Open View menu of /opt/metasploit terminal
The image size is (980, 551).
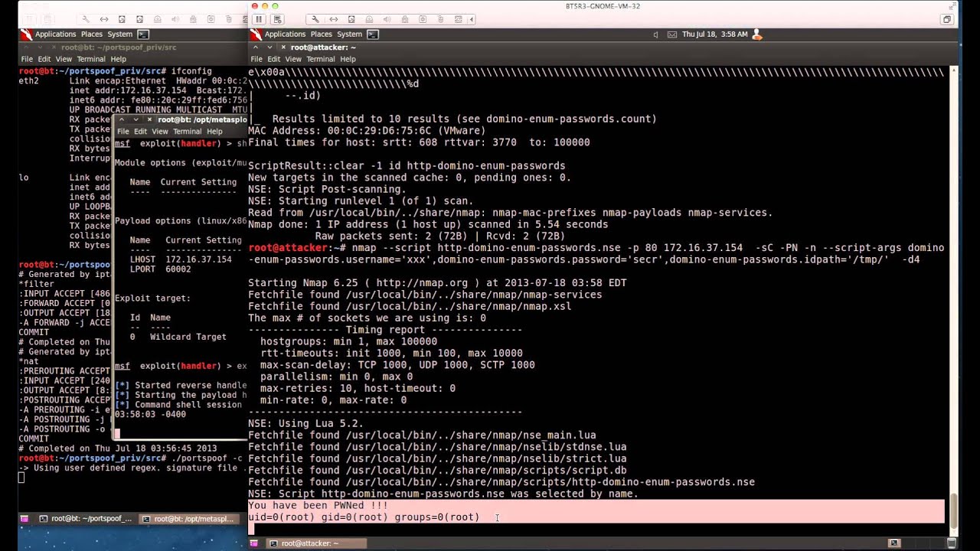pyautogui.click(x=160, y=132)
